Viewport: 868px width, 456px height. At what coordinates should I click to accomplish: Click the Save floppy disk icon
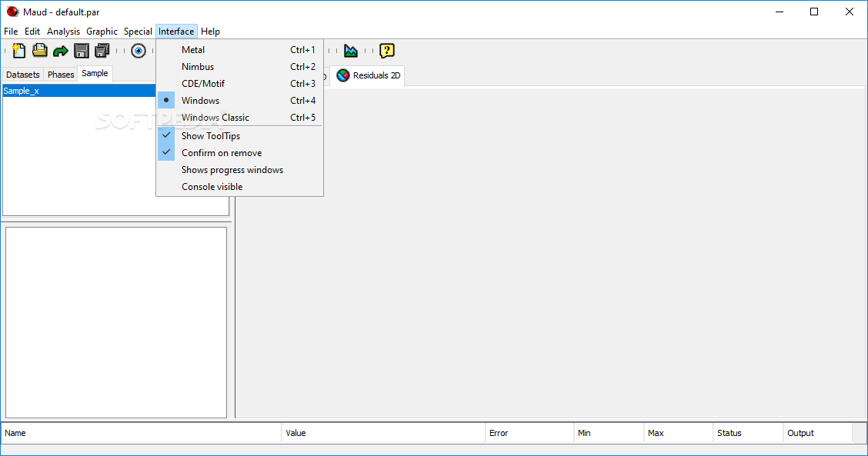point(82,51)
